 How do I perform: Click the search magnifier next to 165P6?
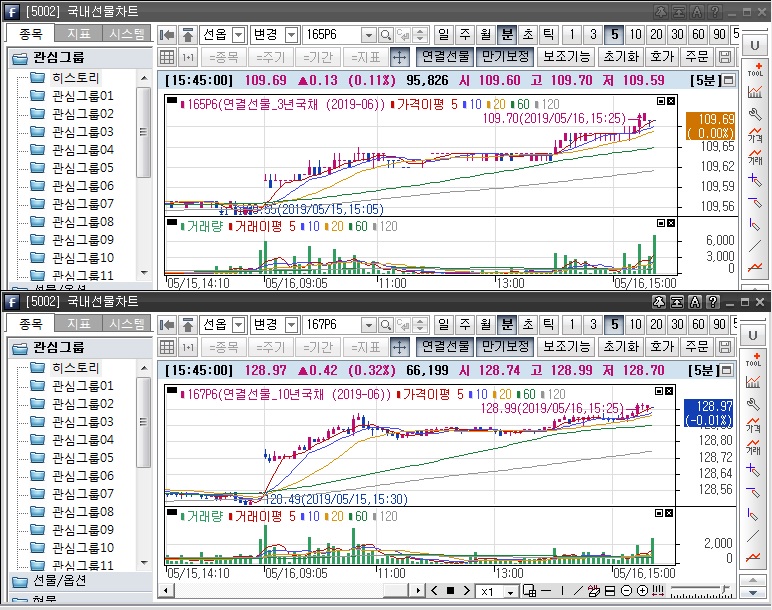point(386,34)
